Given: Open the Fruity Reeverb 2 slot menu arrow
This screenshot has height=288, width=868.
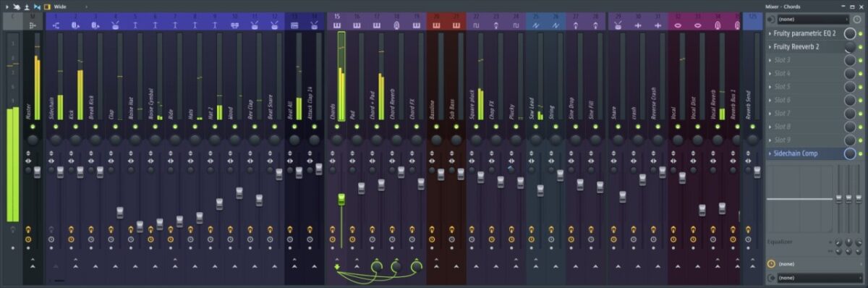Looking at the screenshot, I should click(770, 47).
